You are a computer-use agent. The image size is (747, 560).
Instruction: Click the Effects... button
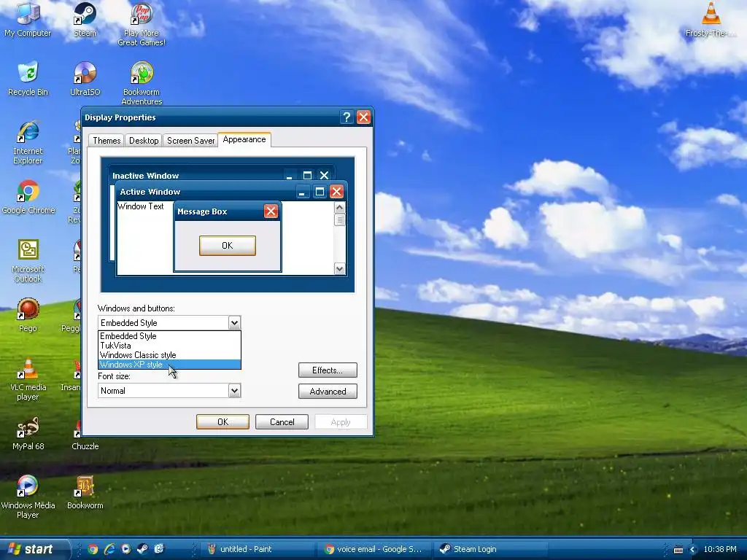coord(328,370)
